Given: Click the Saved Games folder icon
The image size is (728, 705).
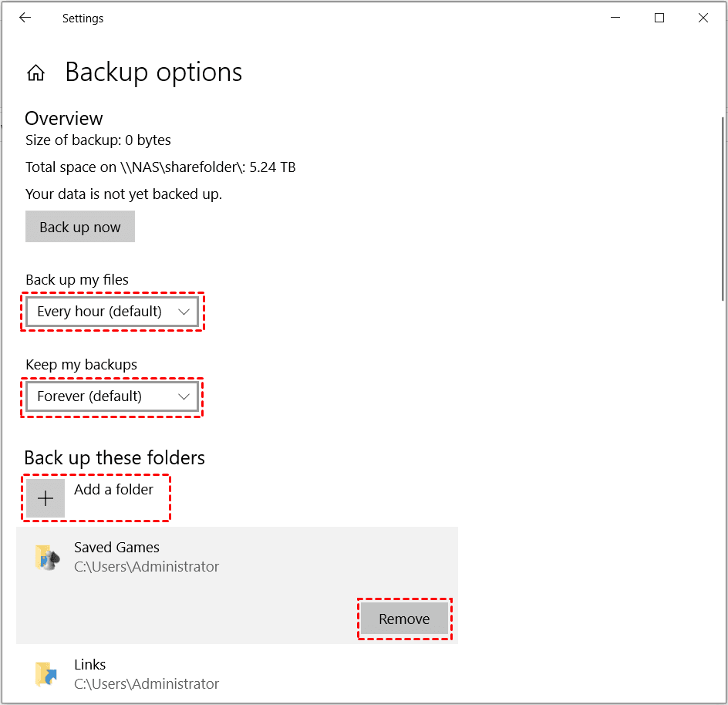Looking at the screenshot, I should tap(46, 557).
